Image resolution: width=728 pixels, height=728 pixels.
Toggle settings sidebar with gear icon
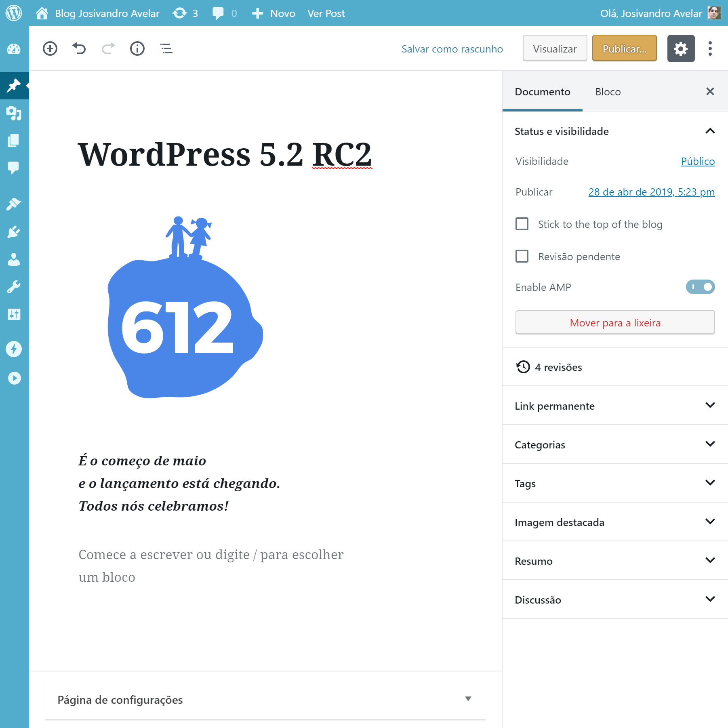coord(681,48)
